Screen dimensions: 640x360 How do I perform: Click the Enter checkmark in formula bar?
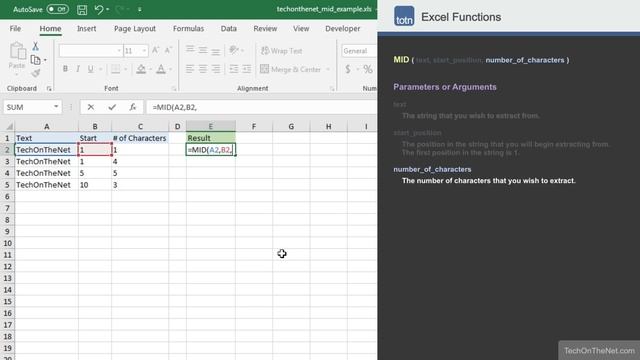112,107
